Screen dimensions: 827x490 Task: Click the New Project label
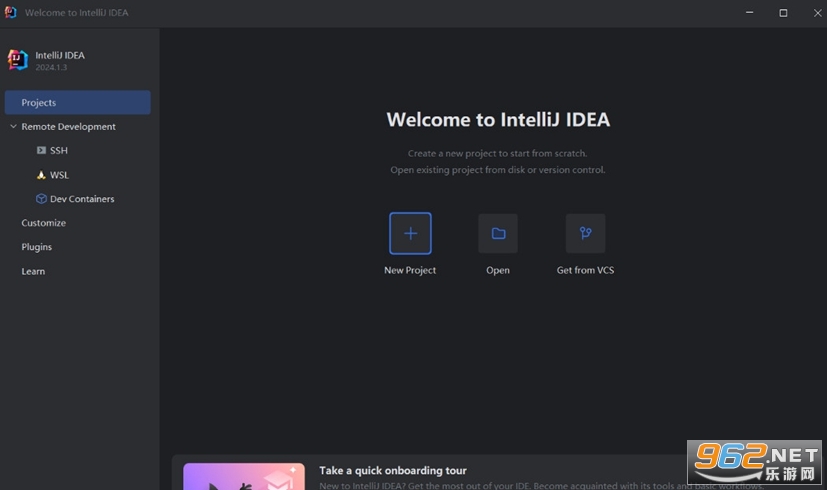410,270
